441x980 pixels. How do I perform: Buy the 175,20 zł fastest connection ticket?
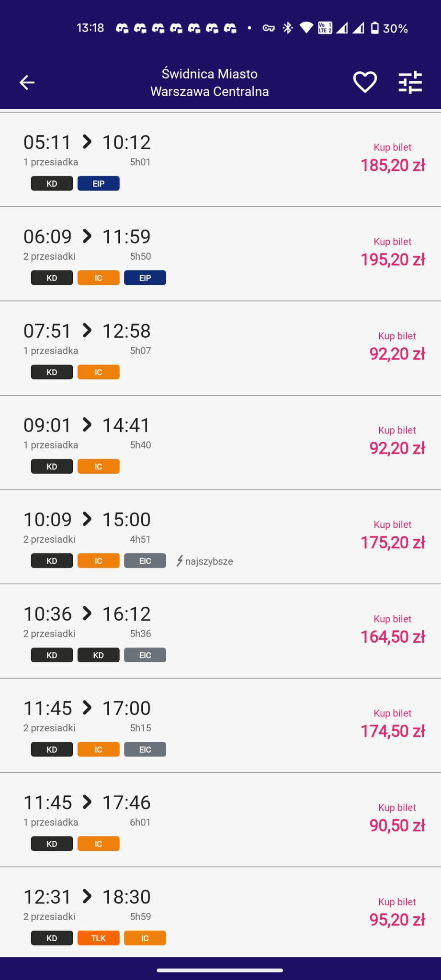(x=392, y=535)
